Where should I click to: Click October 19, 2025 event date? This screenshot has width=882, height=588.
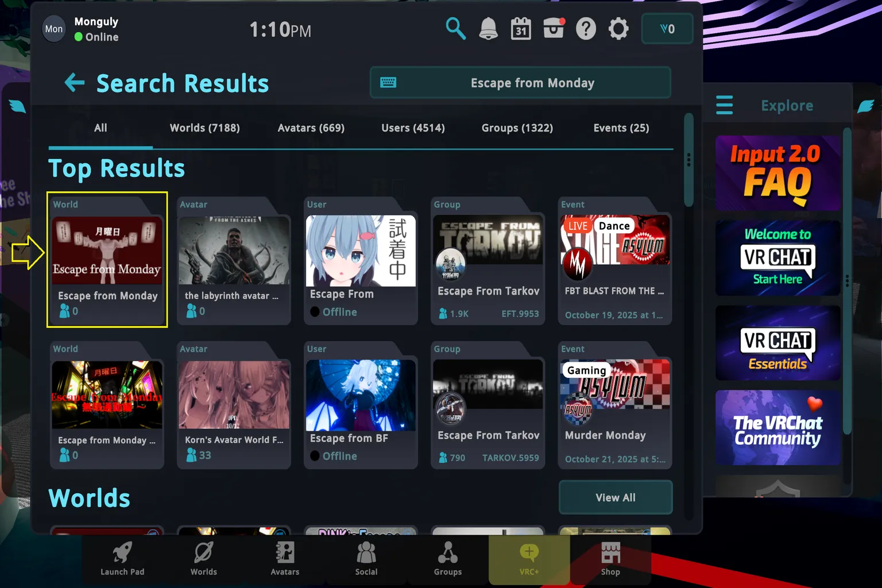tap(614, 315)
